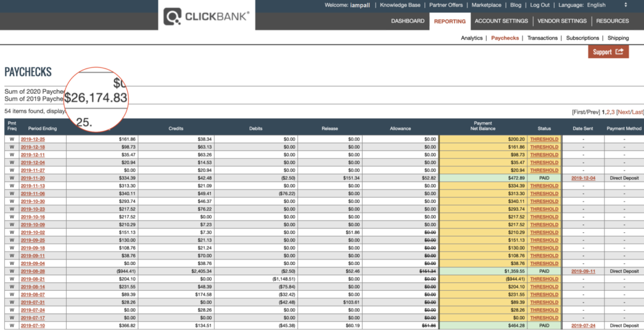Screen dimensions: 644x331
Task: Select net balance cell $464.28
Action: (x=483, y=326)
